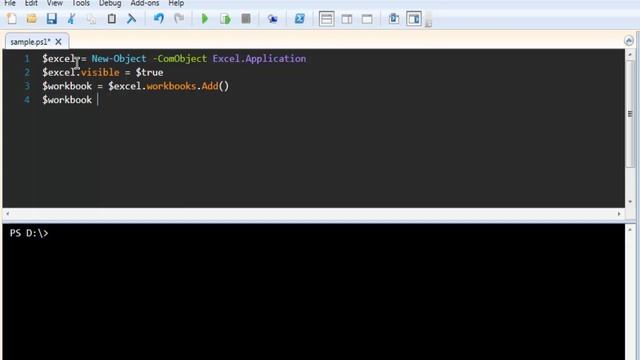
Task: Select Show Script Pane Right layout
Action: pos(347,19)
